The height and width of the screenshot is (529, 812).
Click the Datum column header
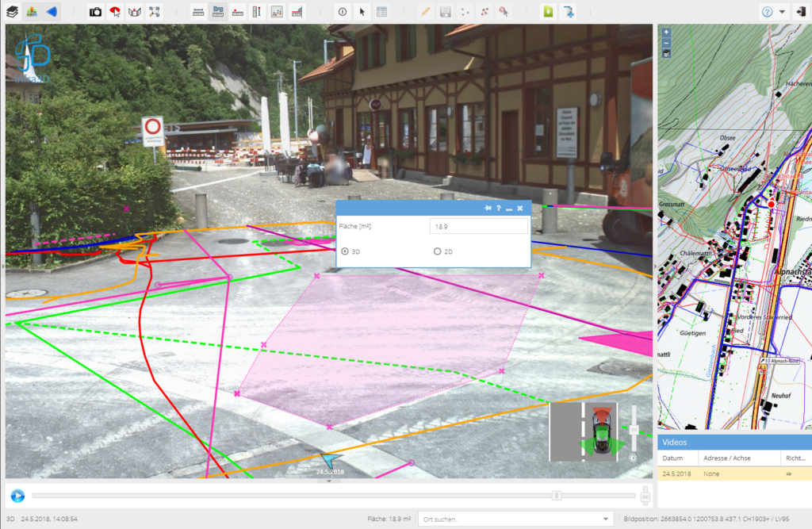(x=672, y=458)
